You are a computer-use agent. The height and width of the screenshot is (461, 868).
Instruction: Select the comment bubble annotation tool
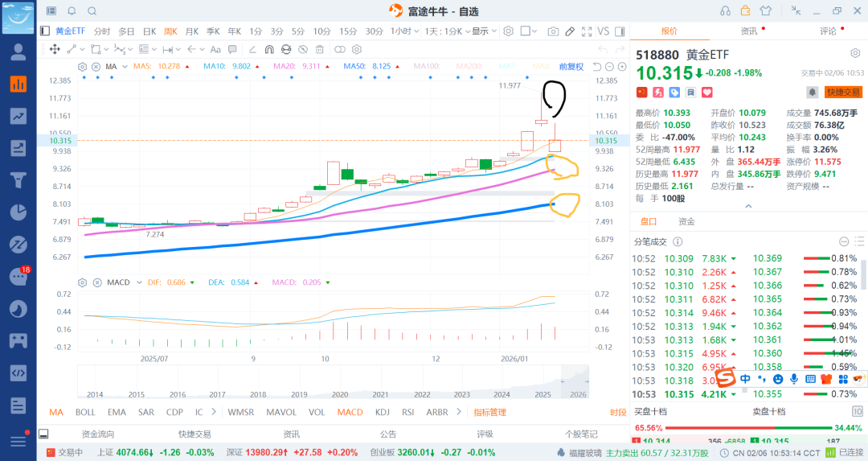pos(232,49)
